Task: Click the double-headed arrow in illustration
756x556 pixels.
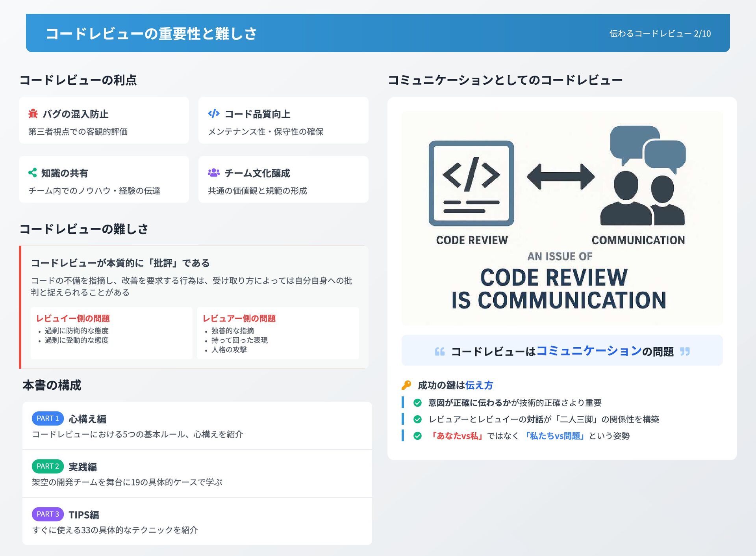Action: [x=560, y=177]
